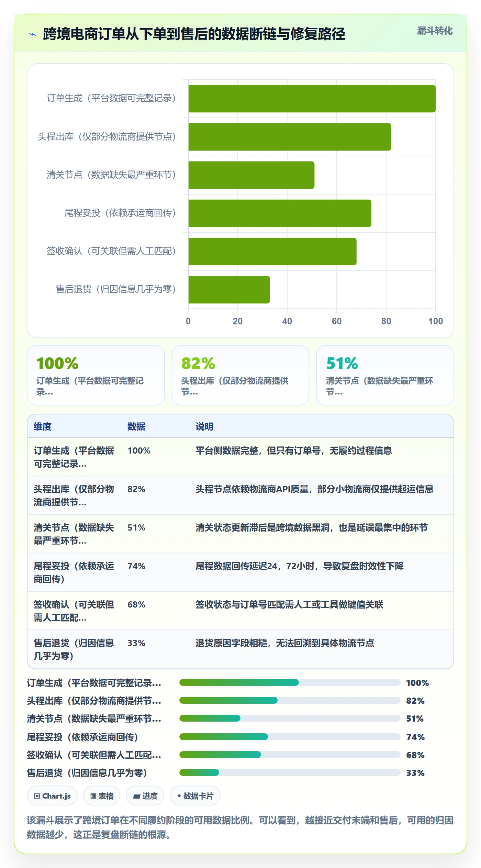Click the 签收确认 bar in the chart
Screen dimensions: 481x868
pyautogui.click(x=272, y=251)
